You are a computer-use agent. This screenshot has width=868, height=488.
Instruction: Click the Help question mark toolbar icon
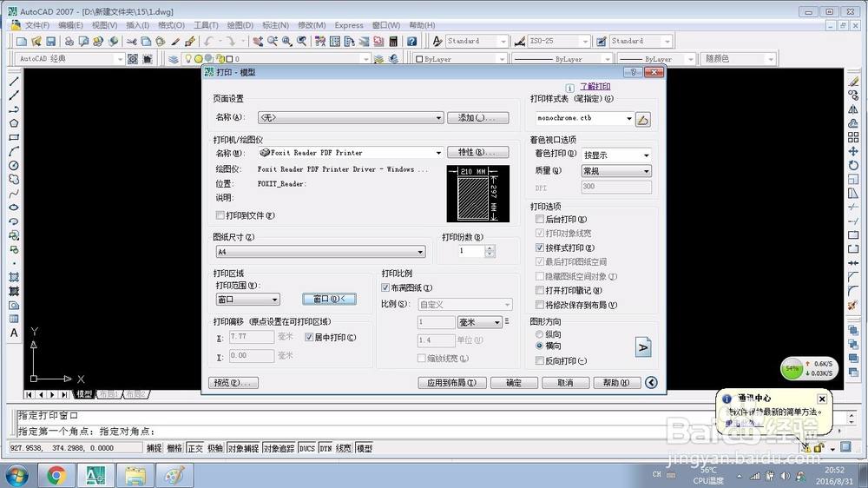pyautogui.click(x=411, y=42)
